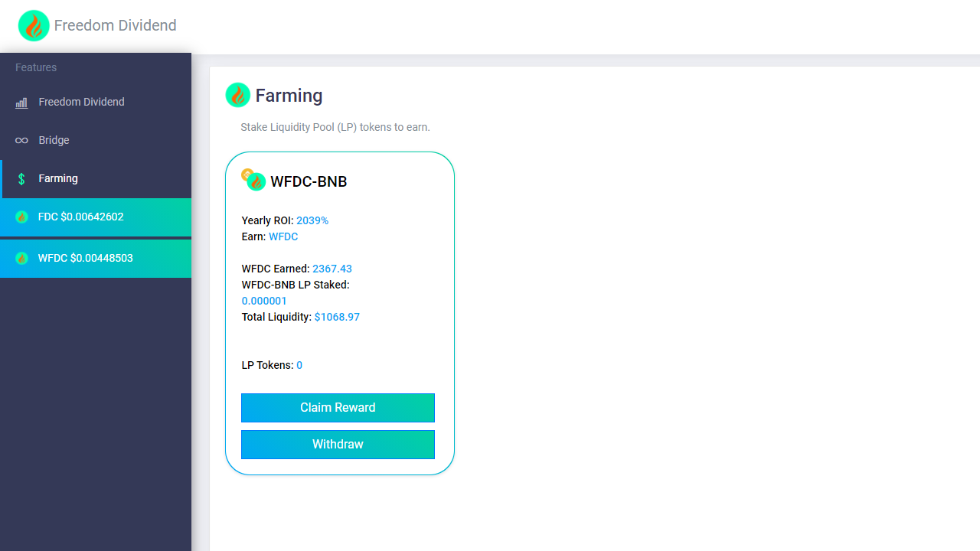Viewport: 980px width, 551px height.
Task: Withdraw staked WFDC-BNB LP tokens
Action: pyautogui.click(x=338, y=445)
